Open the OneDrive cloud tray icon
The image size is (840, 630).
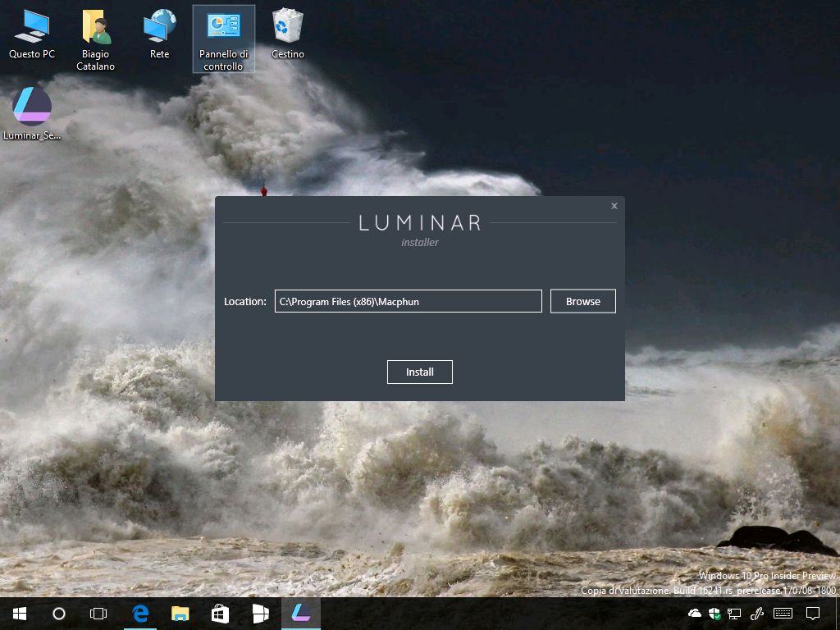pos(695,614)
